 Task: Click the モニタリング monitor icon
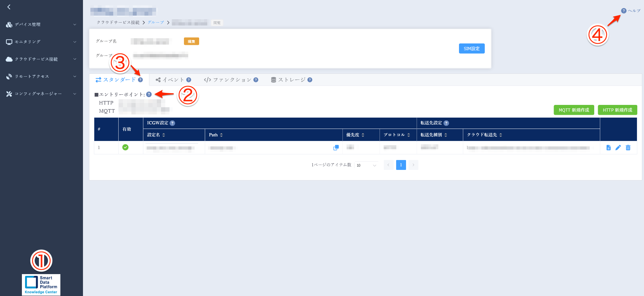tap(9, 42)
